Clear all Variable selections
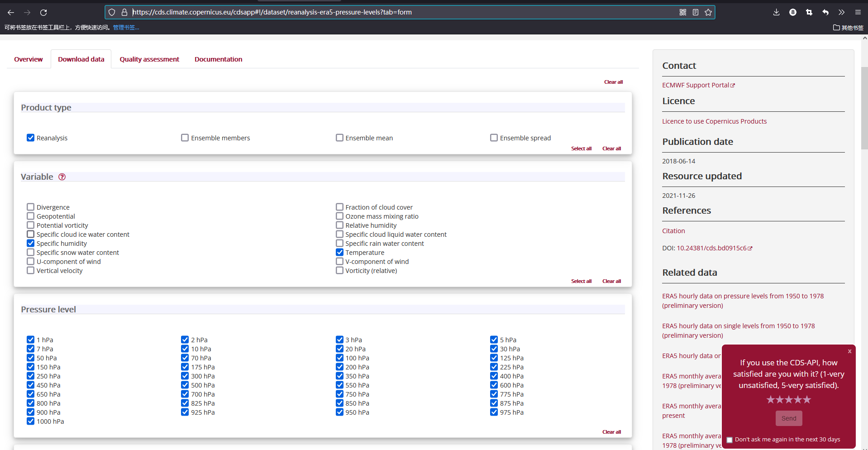Screen dimensions: 868x450 pyautogui.click(x=611, y=281)
